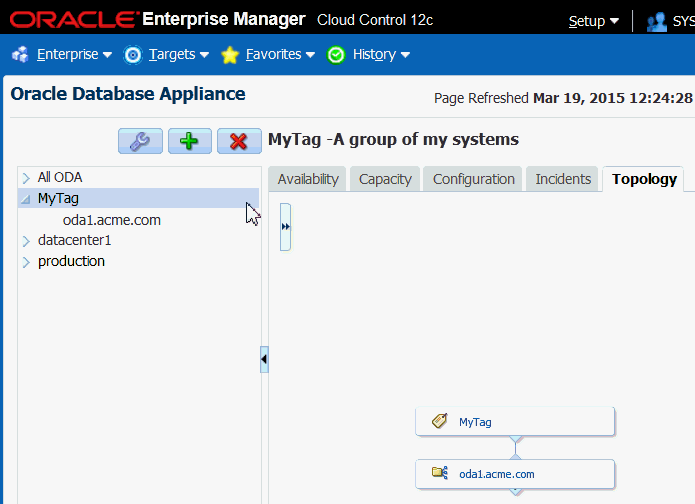The image size is (695, 504).
Task: Click the Targets bullseye icon
Action: [x=133, y=55]
